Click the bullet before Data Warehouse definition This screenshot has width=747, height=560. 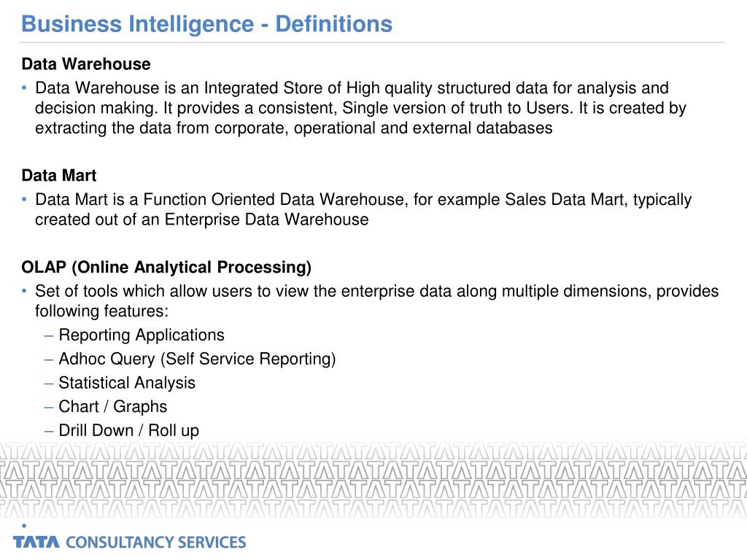[24, 88]
